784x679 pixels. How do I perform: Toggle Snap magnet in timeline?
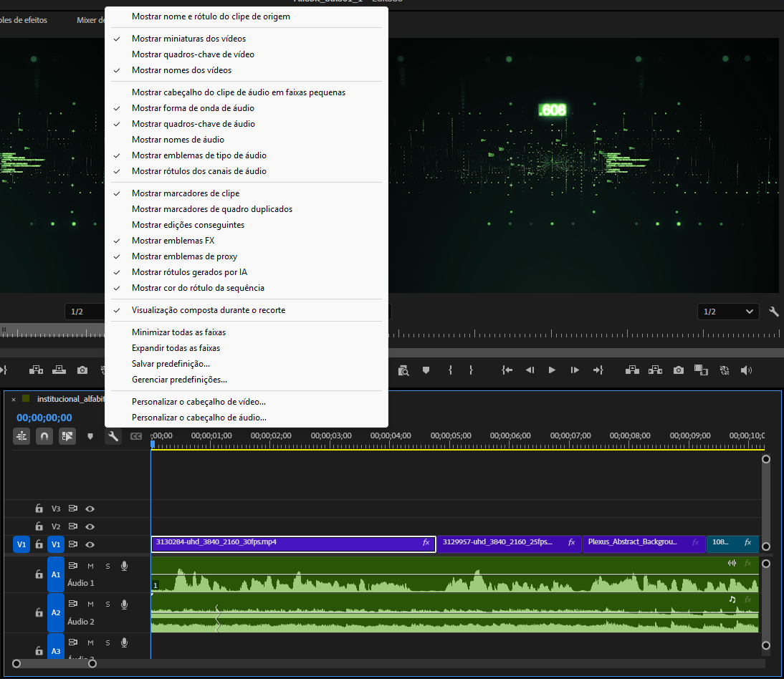(x=44, y=437)
